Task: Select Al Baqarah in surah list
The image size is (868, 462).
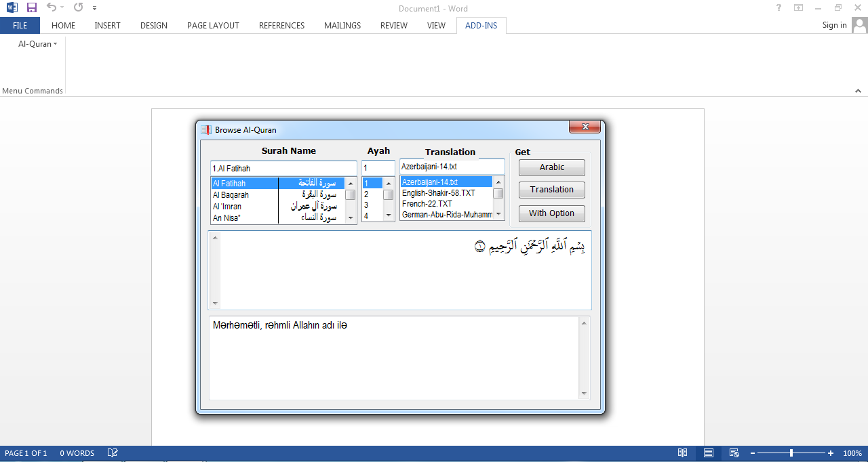Action: (277, 194)
